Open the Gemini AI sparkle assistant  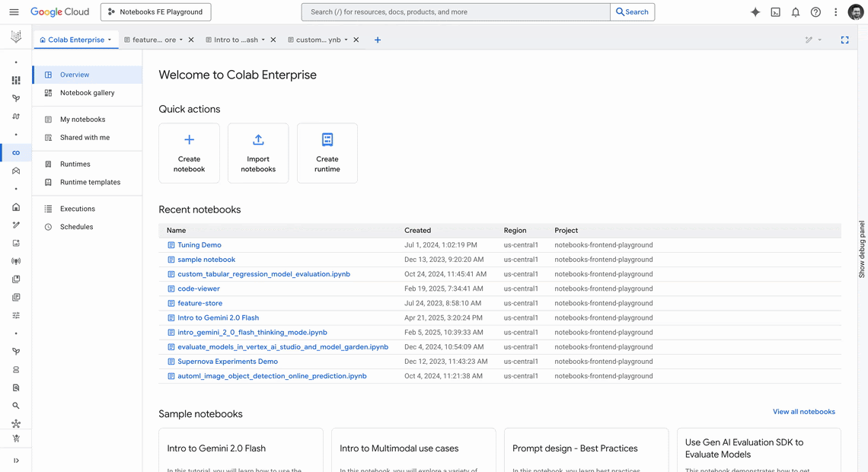coord(755,11)
